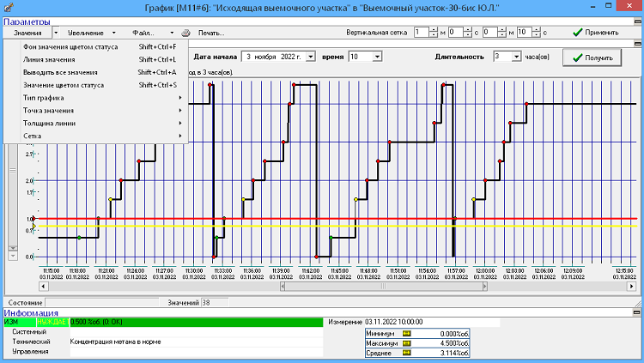This screenshot has height=363, width=644.
Task: Click the left range handle of the chart scrollbar
Action: 283,287
